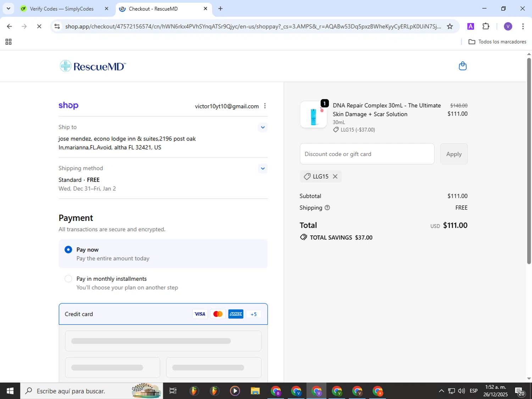
Task: Open Chrome profile V avatar
Action: [508, 26]
